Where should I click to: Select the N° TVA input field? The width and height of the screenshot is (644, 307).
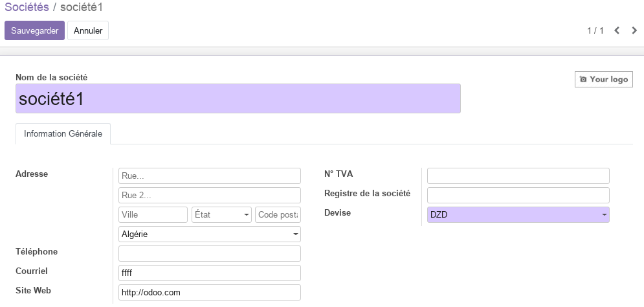[x=518, y=176]
